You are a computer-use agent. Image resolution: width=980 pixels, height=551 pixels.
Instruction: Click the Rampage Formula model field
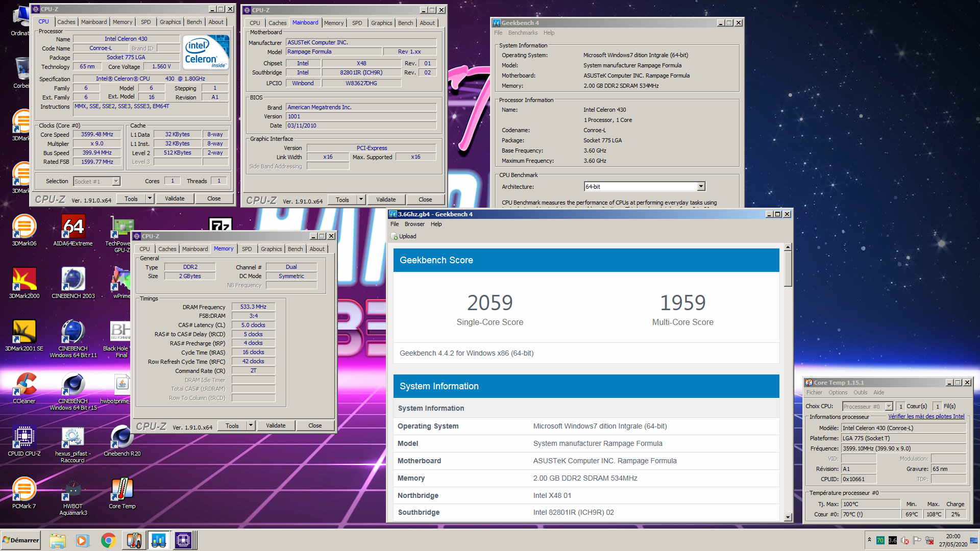tap(334, 52)
